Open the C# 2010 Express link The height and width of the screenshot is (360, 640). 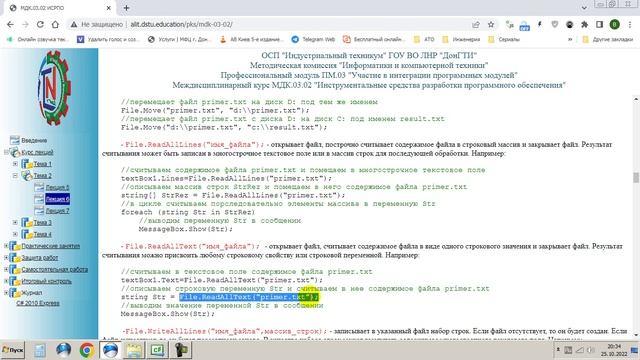38,303
